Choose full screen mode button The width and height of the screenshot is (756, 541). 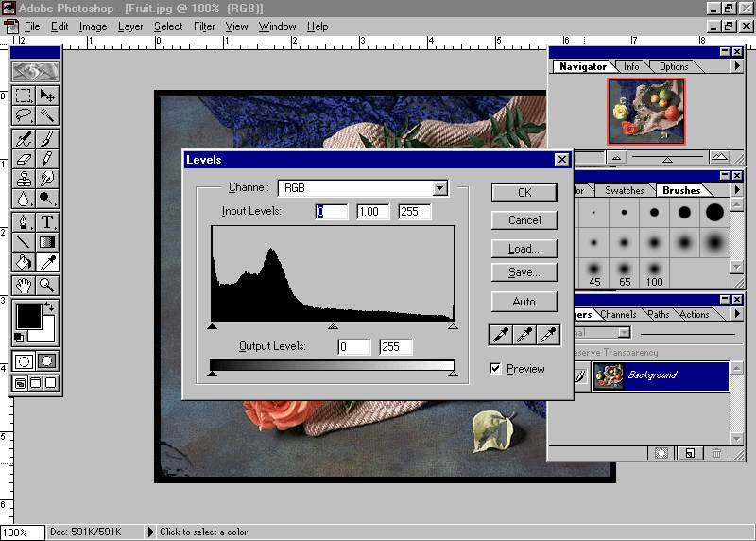tap(51, 383)
